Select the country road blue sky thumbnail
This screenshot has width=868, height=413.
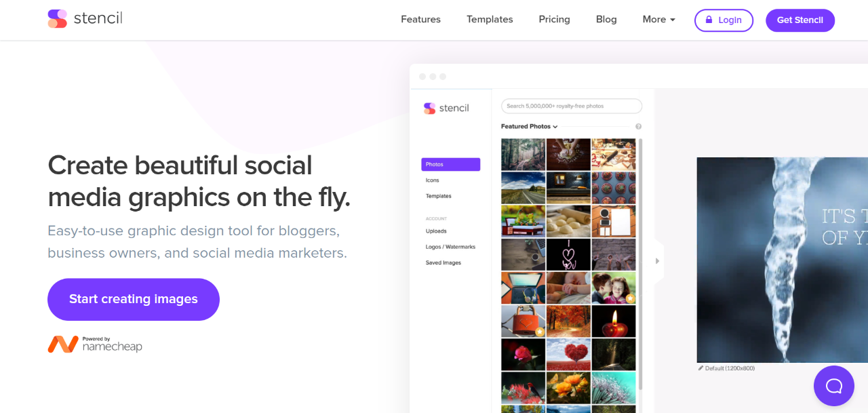[523, 188]
